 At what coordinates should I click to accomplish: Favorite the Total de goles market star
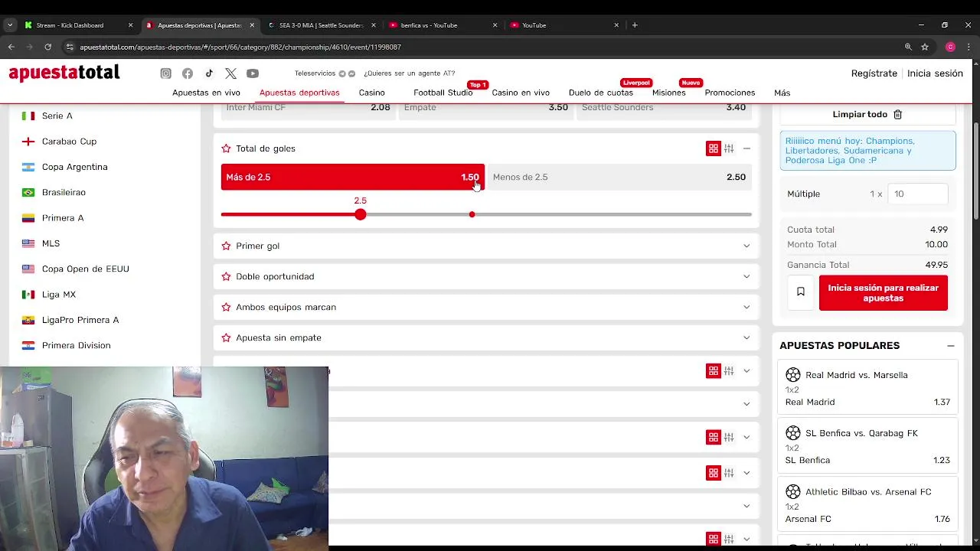click(x=226, y=148)
